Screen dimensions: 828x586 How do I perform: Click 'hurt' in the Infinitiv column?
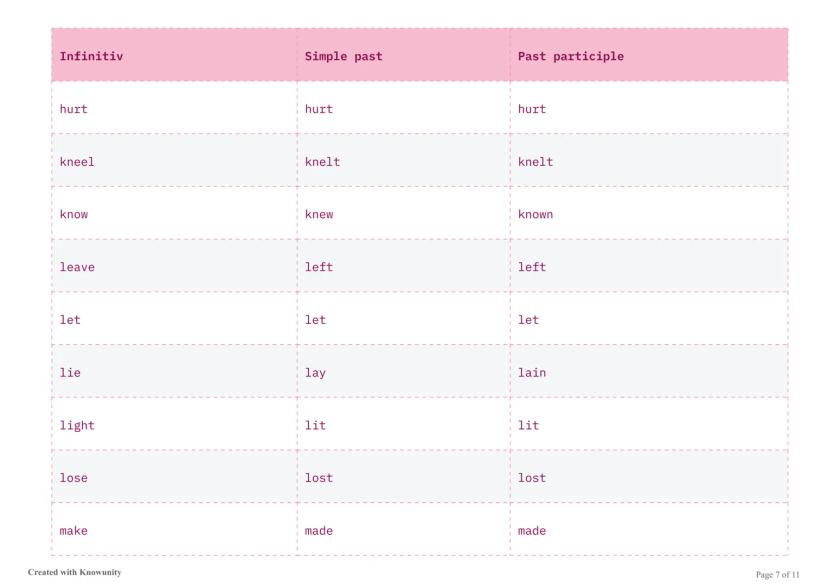(x=74, y=109)
